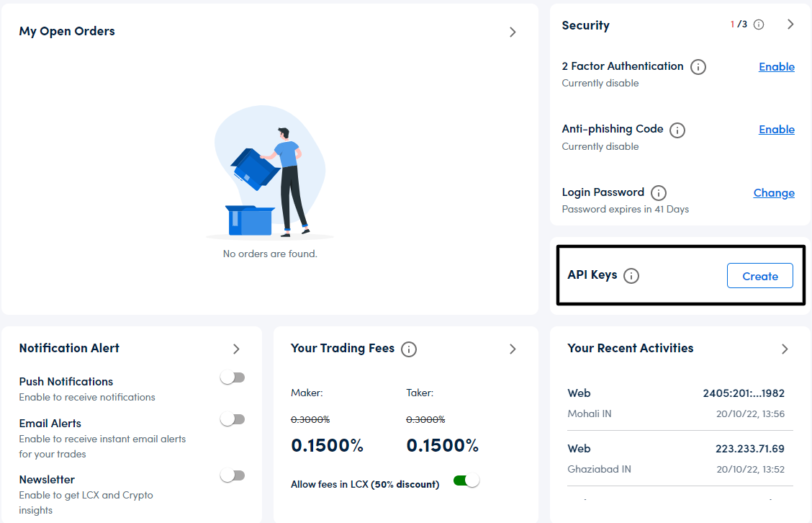Click info icon beside Security 1/3 counter
This screenshot has width=812, height=523.
pos(759,24)
